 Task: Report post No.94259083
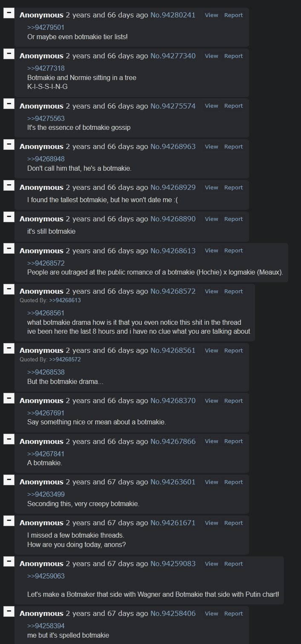coord(234,564)
